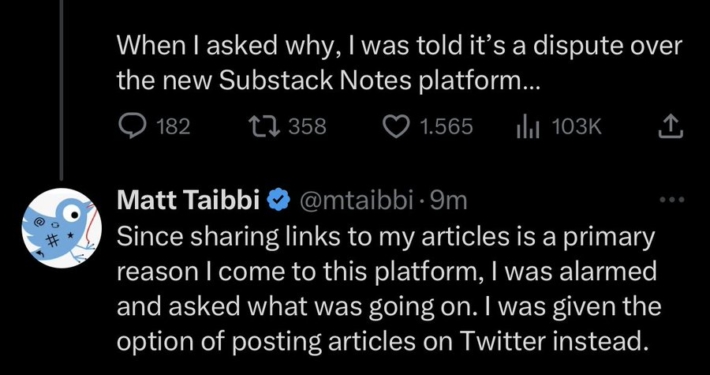
Task: Click the reply speech bubble icon
Action: click(131, 126)
